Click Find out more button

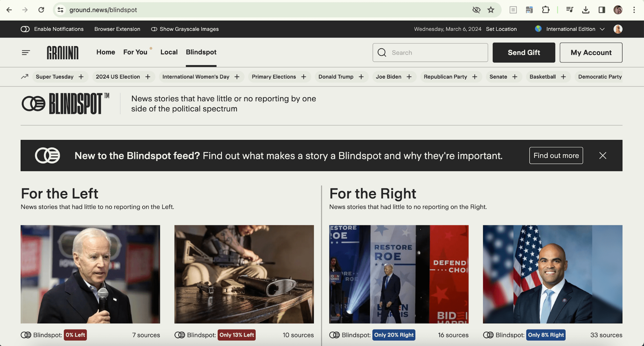tap(556, 155)
